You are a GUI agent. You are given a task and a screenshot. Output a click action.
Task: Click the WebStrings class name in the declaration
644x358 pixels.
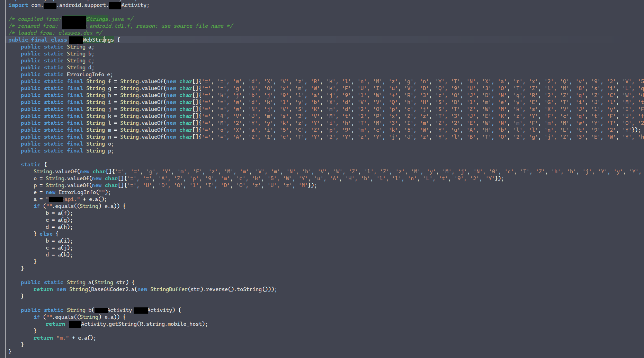tap(98, 40)
